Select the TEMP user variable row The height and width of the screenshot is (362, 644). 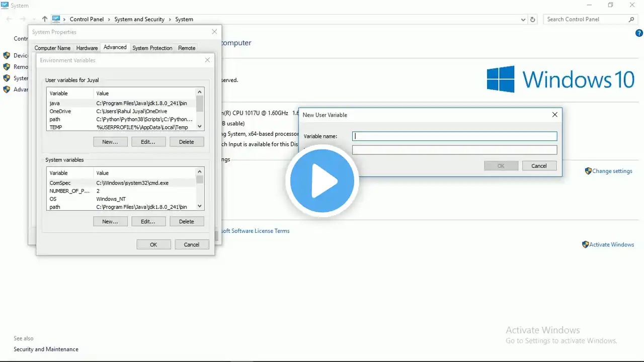click(121, 127)
